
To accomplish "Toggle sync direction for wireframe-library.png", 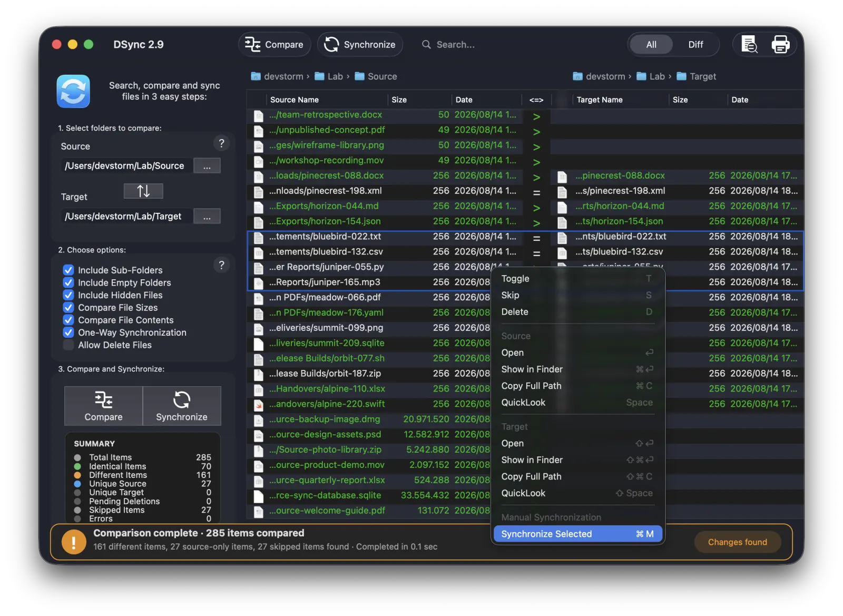I will click(x=536, y=147).
